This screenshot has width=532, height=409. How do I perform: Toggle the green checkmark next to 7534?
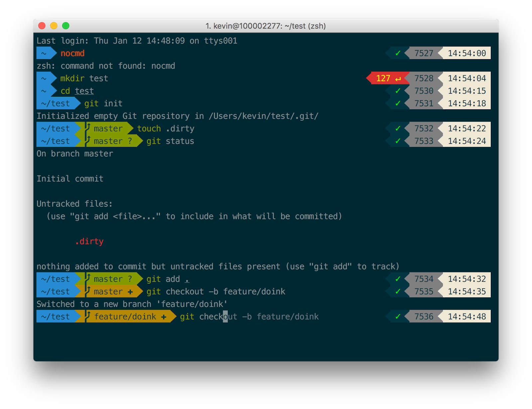(x=398, y=279)
